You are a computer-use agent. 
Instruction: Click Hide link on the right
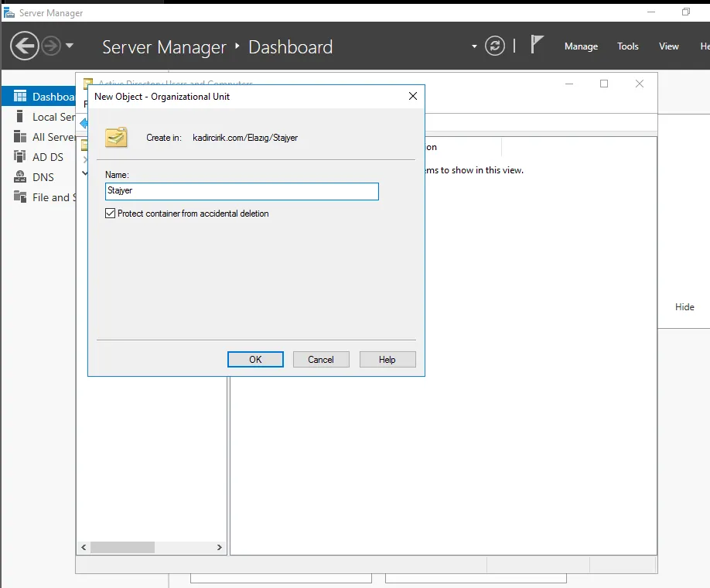click(x=684, y=307)
